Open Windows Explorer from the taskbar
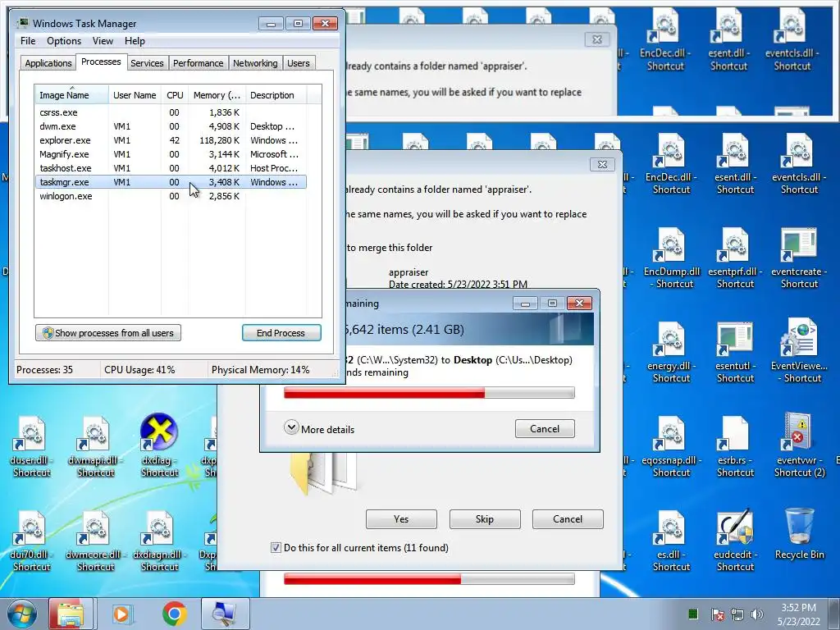840x630 pixels. click(71, 614)
